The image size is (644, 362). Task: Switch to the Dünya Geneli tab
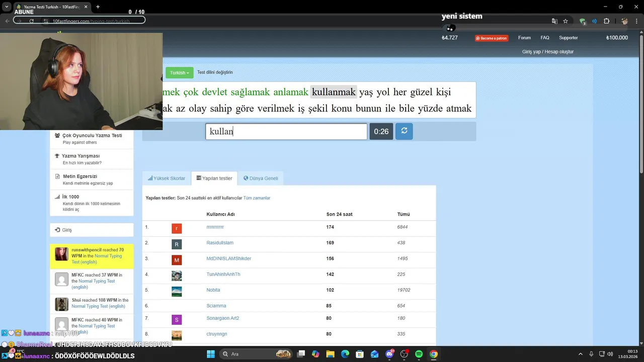point(261,178)
